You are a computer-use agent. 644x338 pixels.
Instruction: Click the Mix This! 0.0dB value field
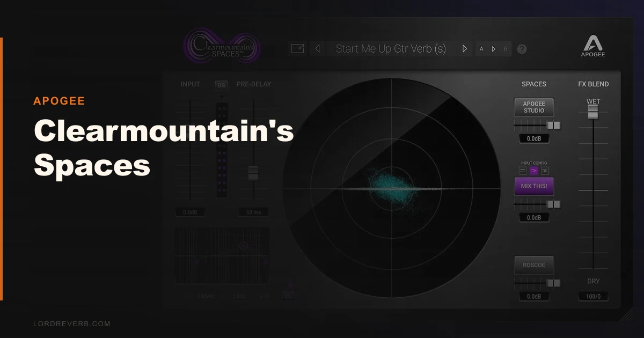534,218
